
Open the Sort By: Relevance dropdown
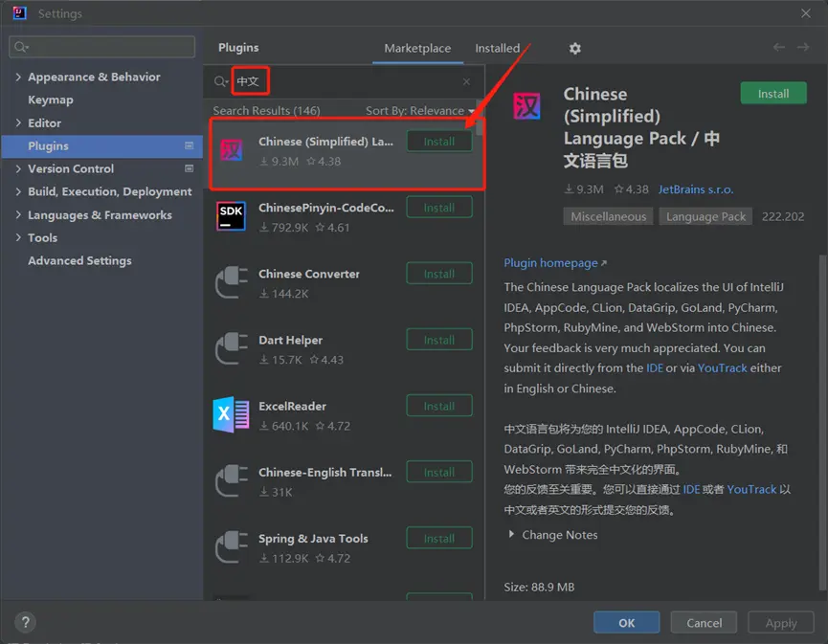(420, 111)
